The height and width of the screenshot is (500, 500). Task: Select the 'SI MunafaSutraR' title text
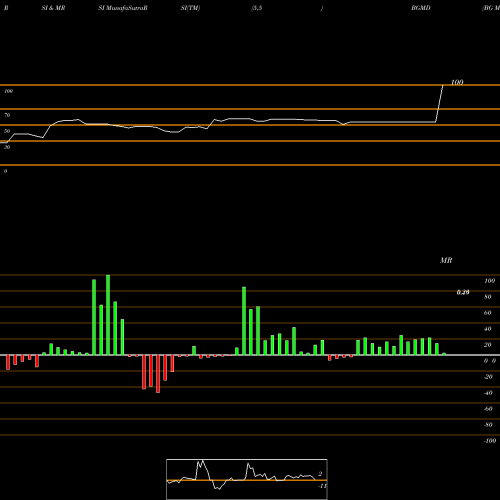pos(123,8)
